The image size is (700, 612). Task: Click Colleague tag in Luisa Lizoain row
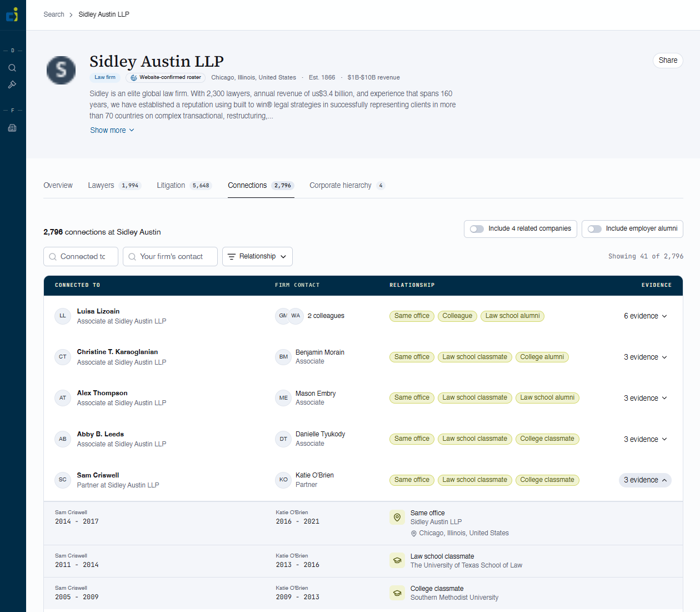pyautogui.click(x=457, y=316)
